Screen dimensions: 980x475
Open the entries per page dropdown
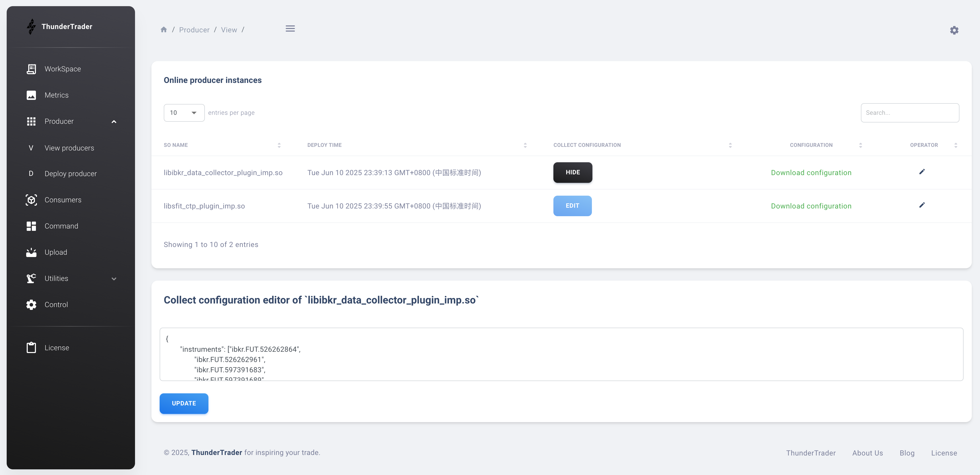pyautogui.click(x=184, y=113)
